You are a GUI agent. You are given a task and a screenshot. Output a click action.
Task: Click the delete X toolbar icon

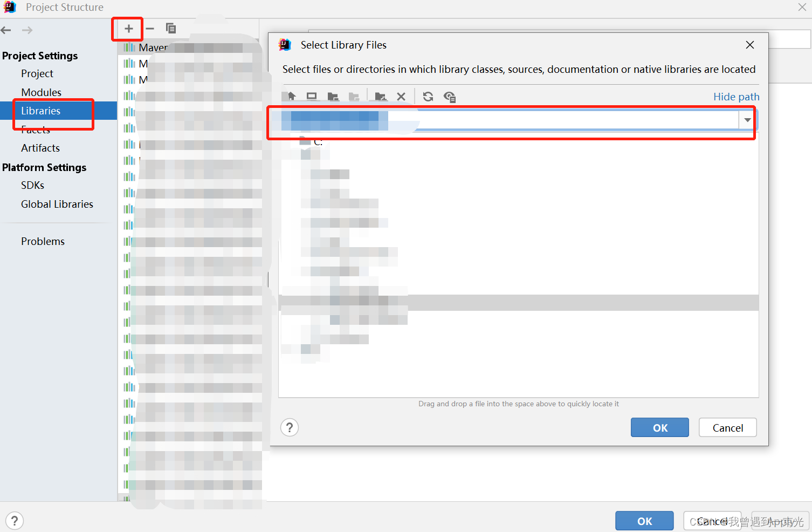tap(401, 97)
